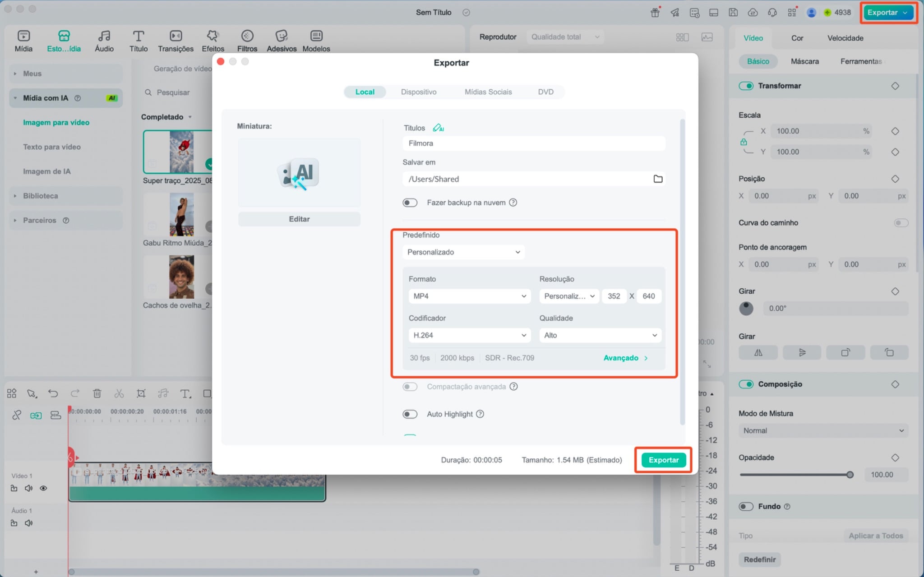This screenshot has width=924, height=577.
Task: Toggle Fazer backup na nuvem switch
Action: click(x=410, y=203)
